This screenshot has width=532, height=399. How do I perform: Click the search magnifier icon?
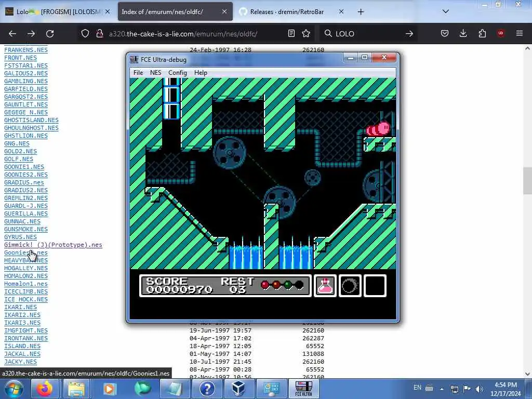(328, 33)
